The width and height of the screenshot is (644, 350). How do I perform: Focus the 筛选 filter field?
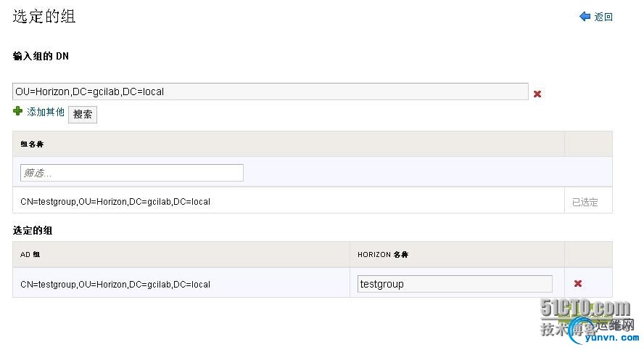click(132, 173)
